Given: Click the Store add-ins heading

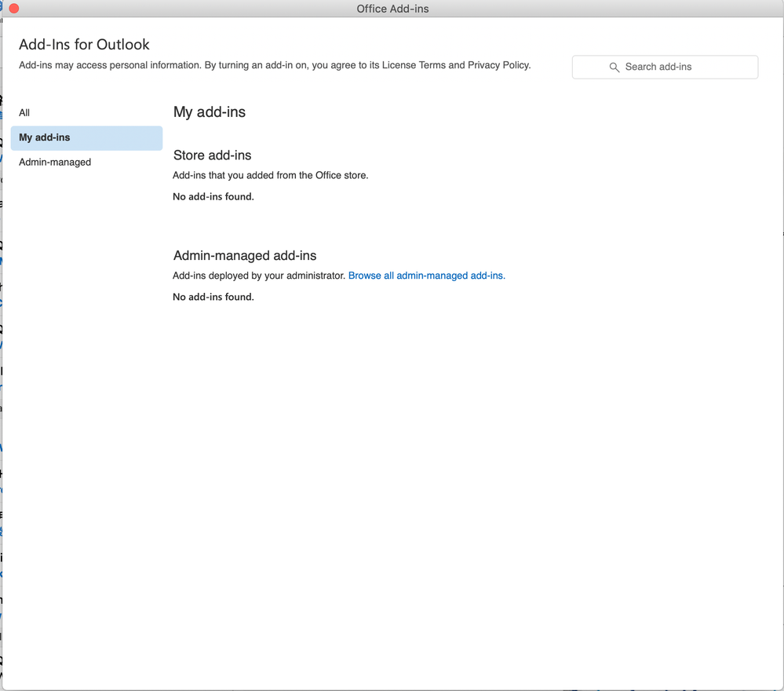Looking at the screenshot, I should (x=212, y=155).
